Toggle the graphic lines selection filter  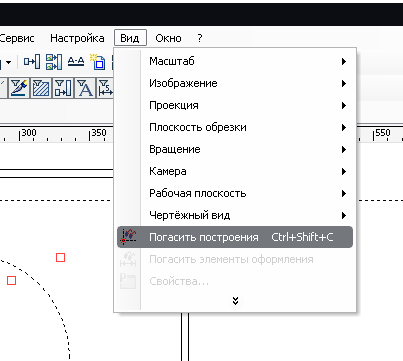[19, 88]
